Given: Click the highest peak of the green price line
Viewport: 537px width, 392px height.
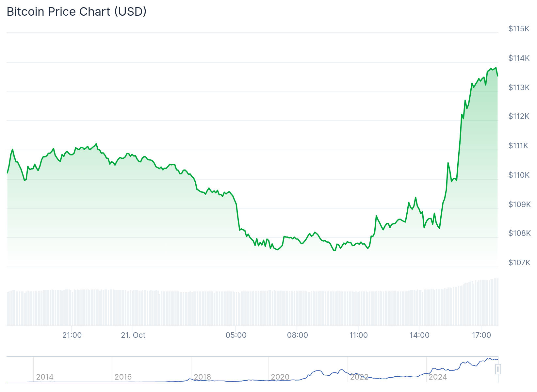Looking at the screenshot, I should click(x=496, y=68).
